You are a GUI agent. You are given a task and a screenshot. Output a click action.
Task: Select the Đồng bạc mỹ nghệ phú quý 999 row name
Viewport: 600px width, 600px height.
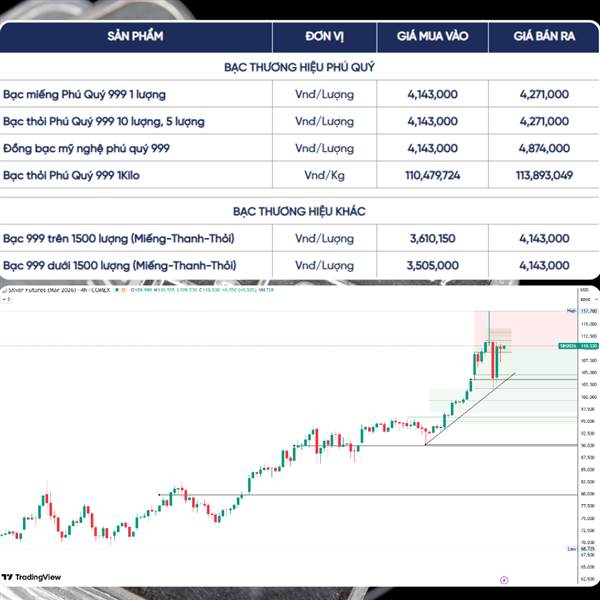(86, 148)
